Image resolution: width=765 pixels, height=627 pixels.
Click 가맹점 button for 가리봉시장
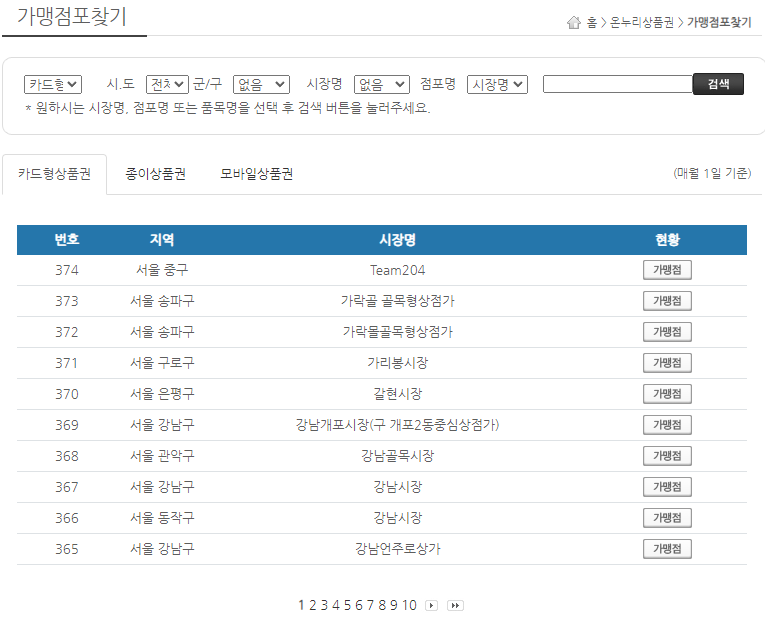point(667,363)
